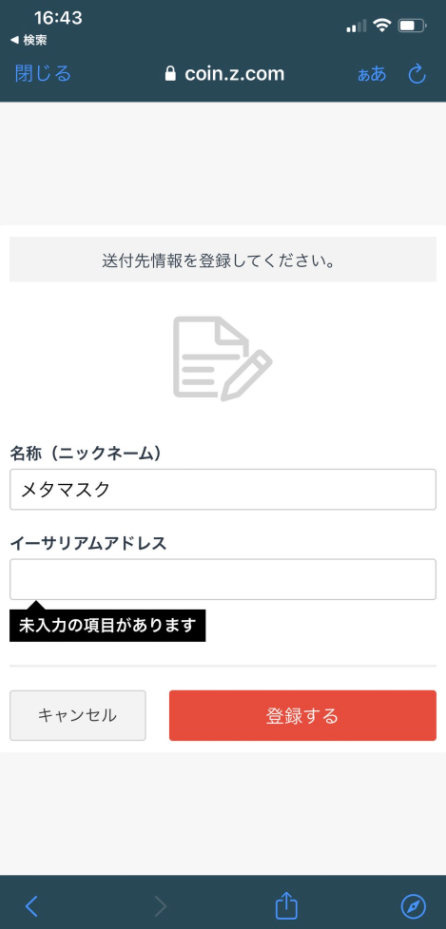The image size is (446, 929).
Task: Tap 閉じる to close the browser
Action: tap(43, 74)
